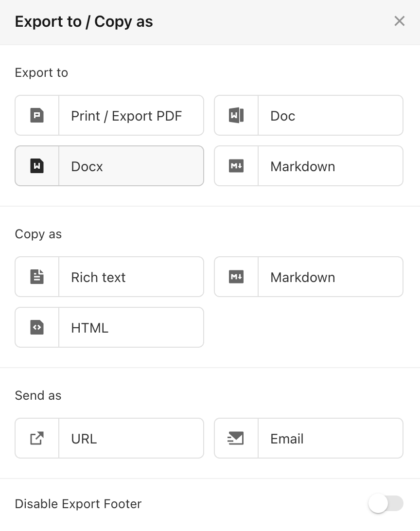Choose Print / Export PDF option
The width and height of the screenshot is (420, 531).
[x=109, y=115]
